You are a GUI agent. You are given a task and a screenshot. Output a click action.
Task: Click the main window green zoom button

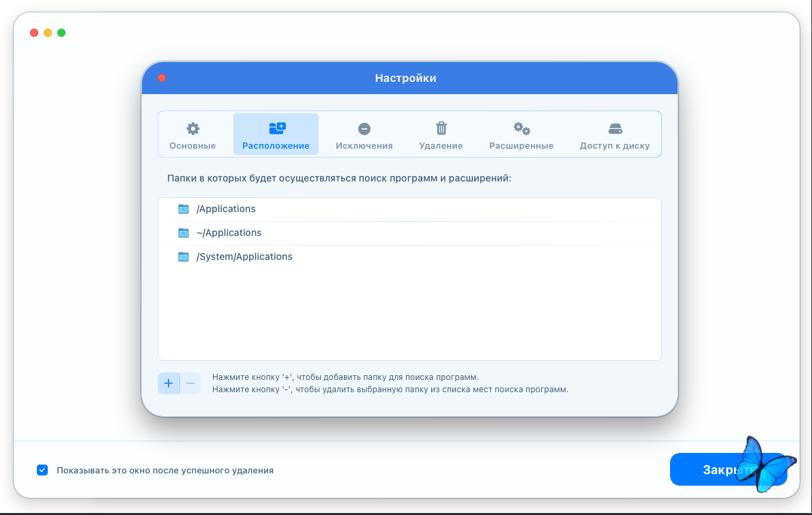61,33
